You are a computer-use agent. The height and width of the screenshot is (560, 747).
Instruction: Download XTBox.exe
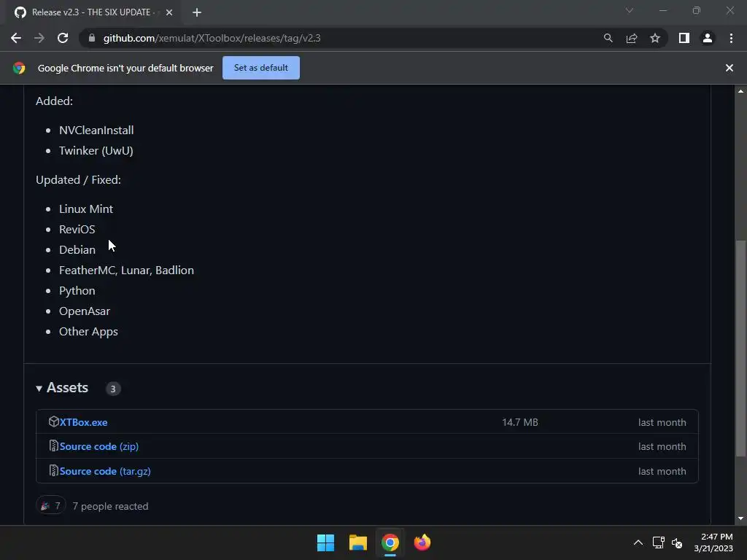point(83,422)
